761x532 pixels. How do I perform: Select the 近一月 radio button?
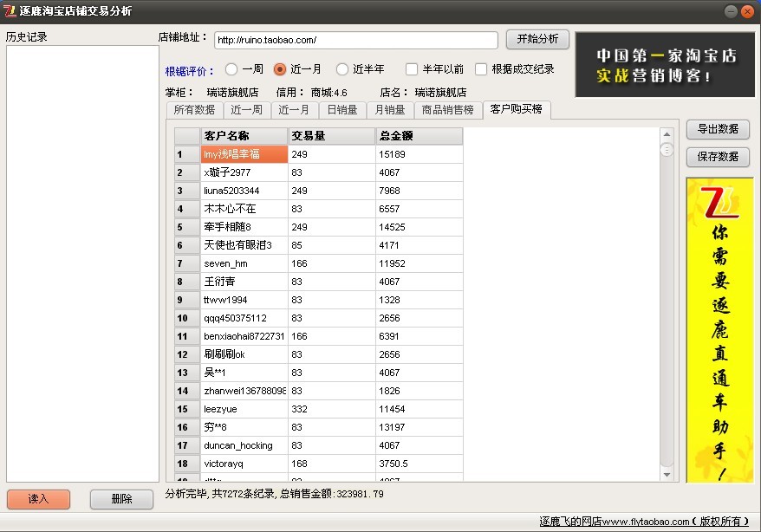280,69
